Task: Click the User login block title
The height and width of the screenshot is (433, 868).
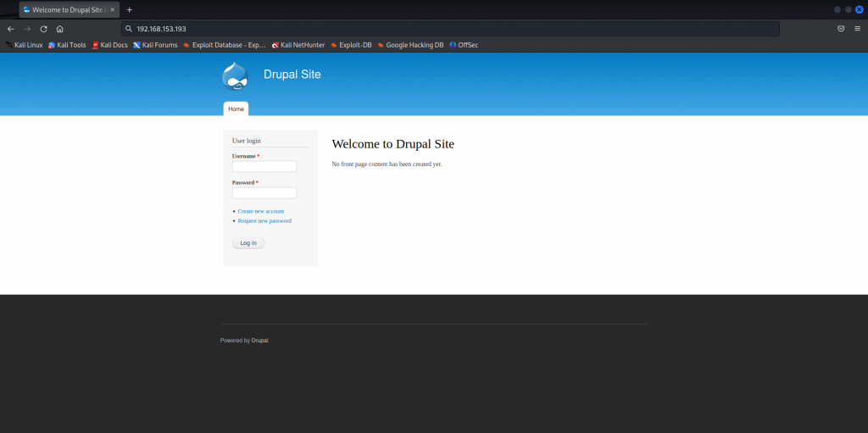Action: coord(247,141)
